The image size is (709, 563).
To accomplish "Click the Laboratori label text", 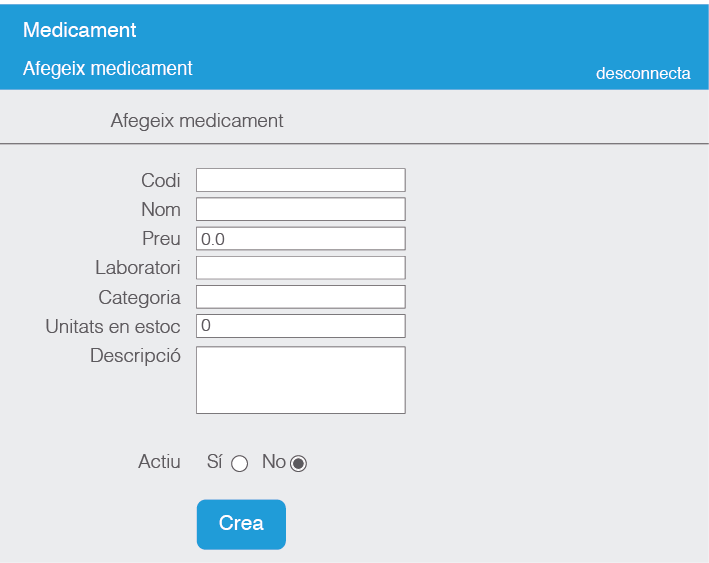I will pos(137,268).
